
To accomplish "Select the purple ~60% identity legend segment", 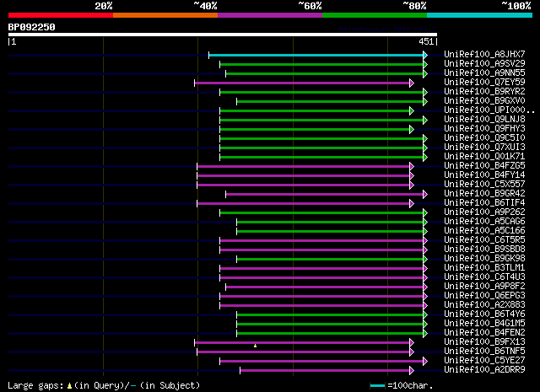I will pos(270,15).
